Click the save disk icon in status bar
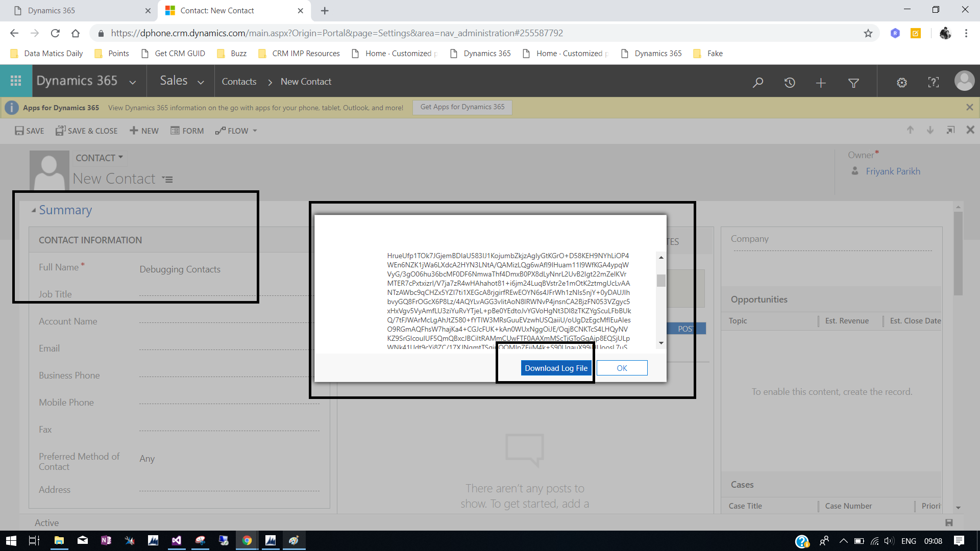This screenshot has height=551, width=980. pos(949,522)
